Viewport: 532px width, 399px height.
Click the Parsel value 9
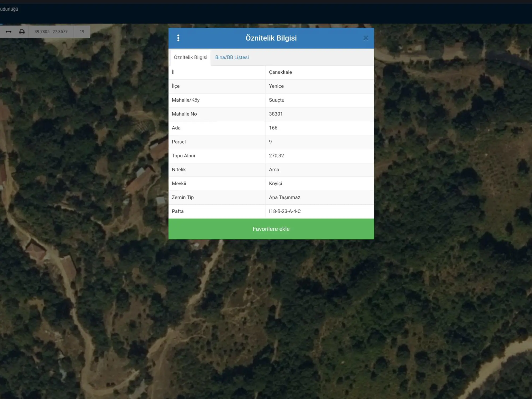tap(270, 142)
